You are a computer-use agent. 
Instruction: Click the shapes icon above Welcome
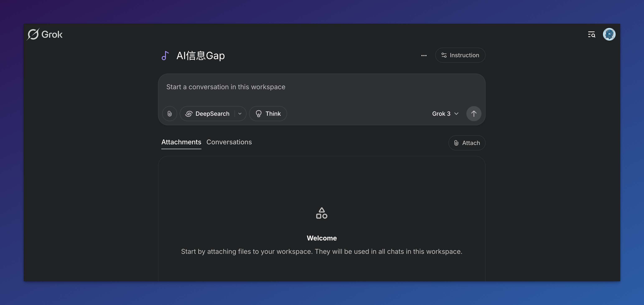[x=322, y=213]
